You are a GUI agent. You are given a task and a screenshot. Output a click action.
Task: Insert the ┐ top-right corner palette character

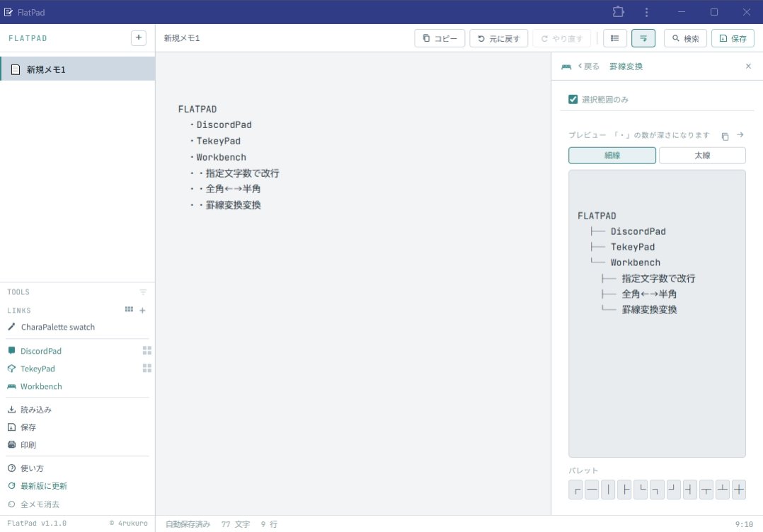[x=657, y=490]
